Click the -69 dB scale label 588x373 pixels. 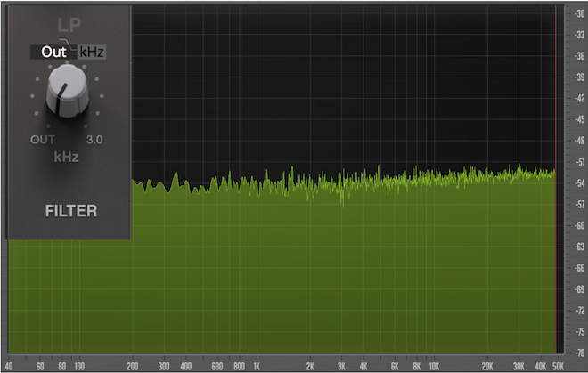pyautogui.click(x=579, y=289)
